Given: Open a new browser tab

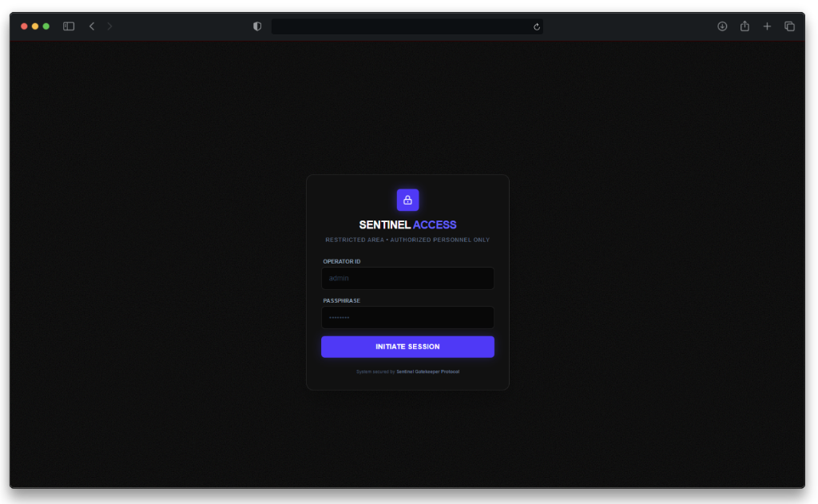Looking at the screenshot, I should pyautogui.click(x=767, y=26).
